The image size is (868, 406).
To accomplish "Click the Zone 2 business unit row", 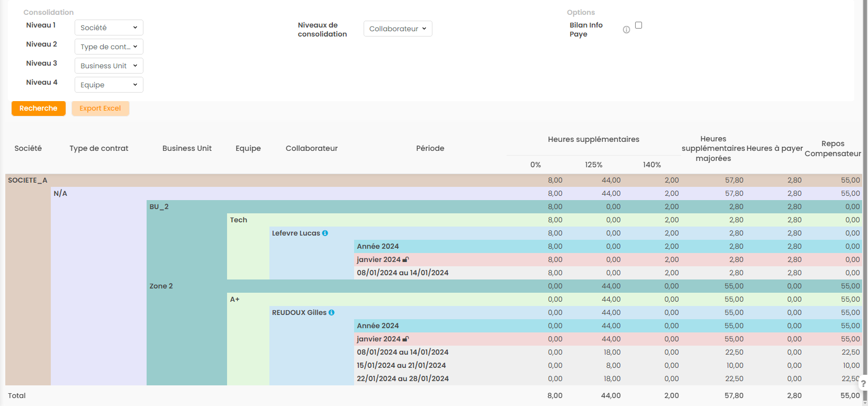I will pos(161,286).
